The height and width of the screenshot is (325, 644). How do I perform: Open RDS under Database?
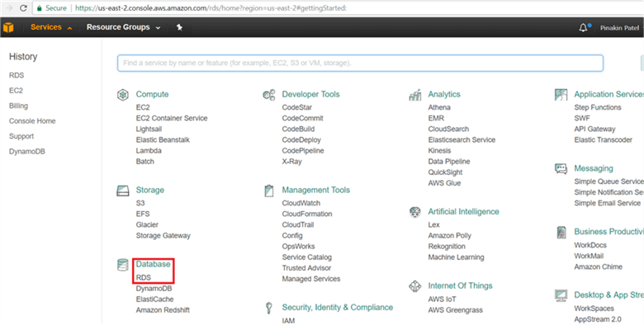(144, 278)
